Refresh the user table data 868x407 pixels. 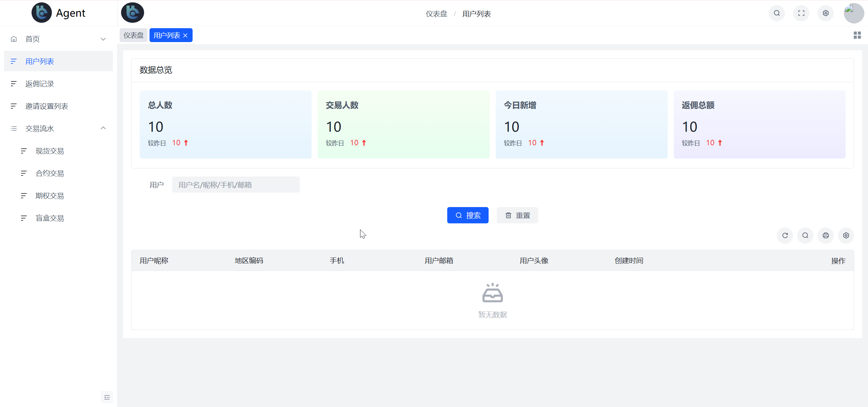pos(785,235)
